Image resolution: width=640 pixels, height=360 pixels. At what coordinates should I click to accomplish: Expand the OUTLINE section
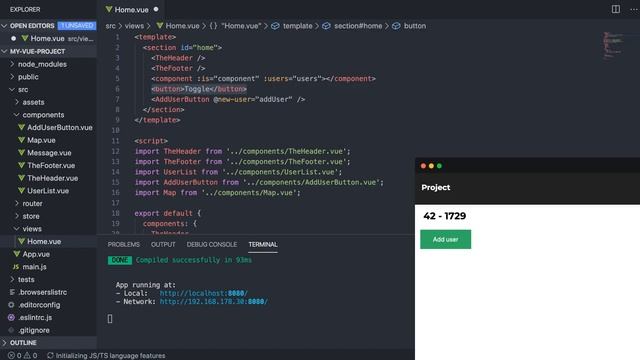point(4,342)
